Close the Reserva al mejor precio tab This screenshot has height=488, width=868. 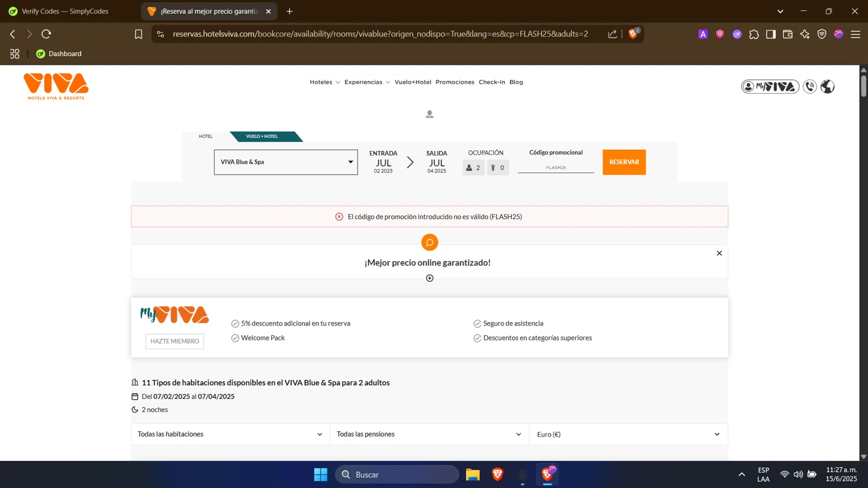pos(268,11)
